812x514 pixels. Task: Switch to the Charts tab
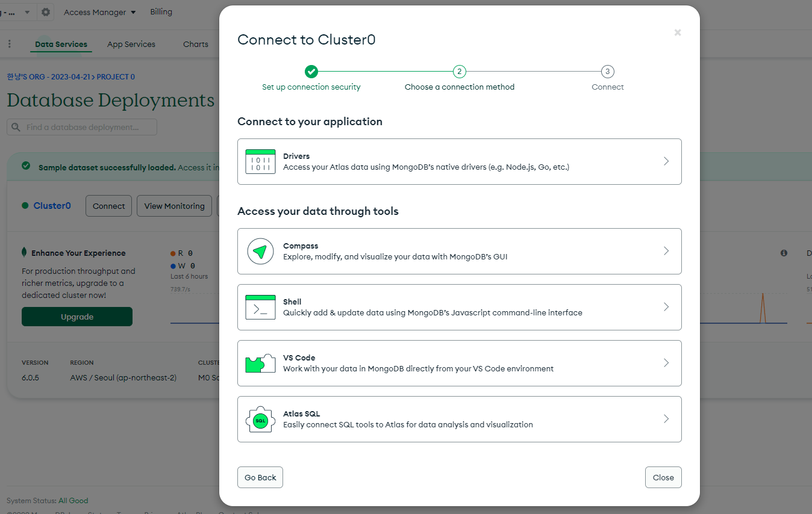click(x=196, y=44)
